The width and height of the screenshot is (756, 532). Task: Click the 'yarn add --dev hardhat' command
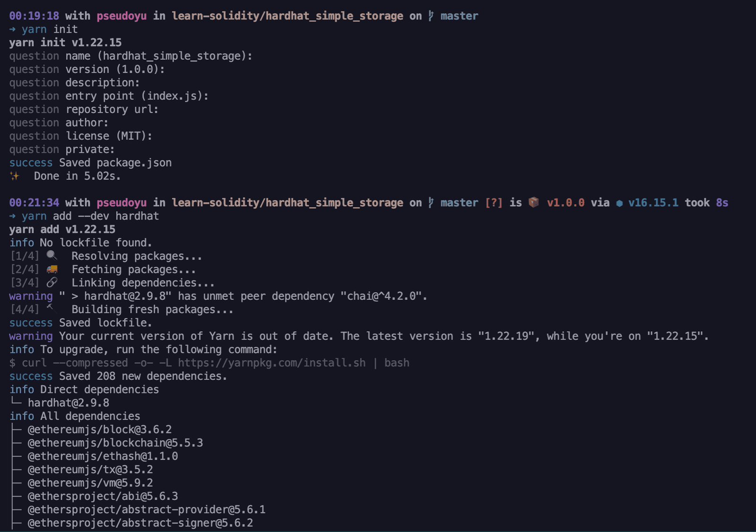pos(90,216)
